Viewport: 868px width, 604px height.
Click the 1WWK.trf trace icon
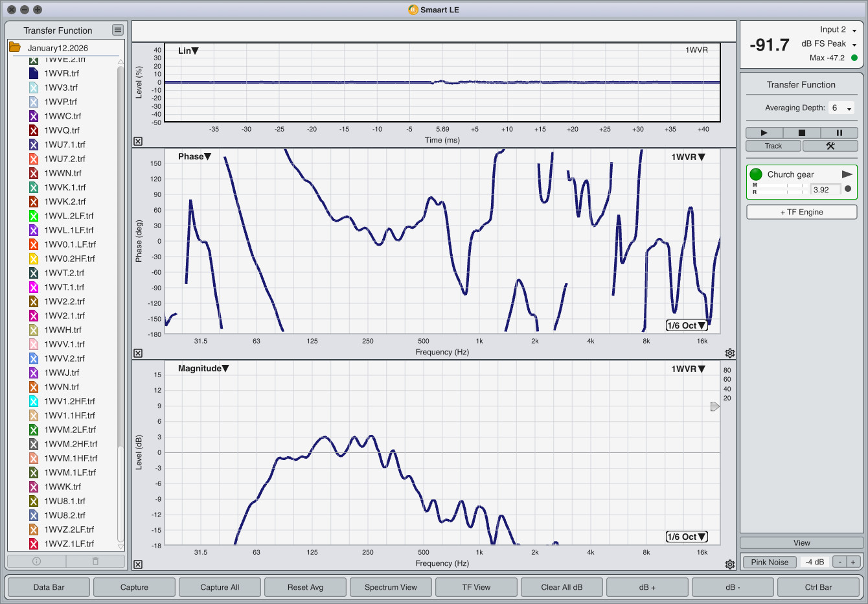point(34,487)
